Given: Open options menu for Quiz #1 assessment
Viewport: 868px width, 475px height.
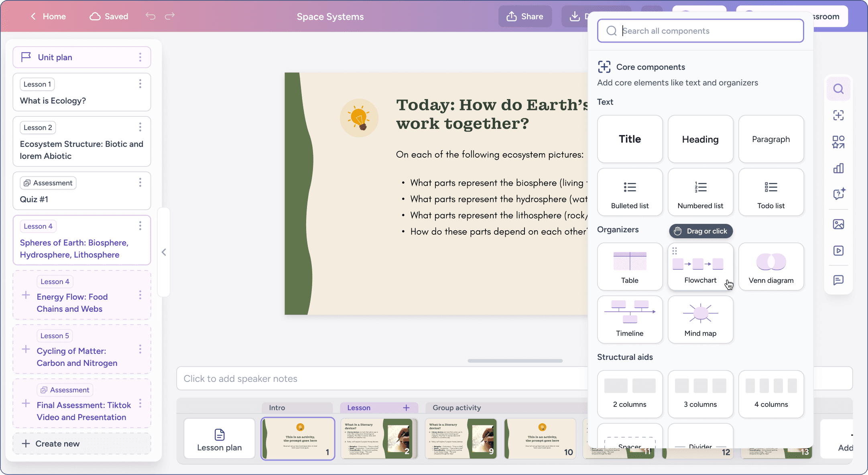Looking at the screenshot, I should pyautogui.click(x=140, y=183).
